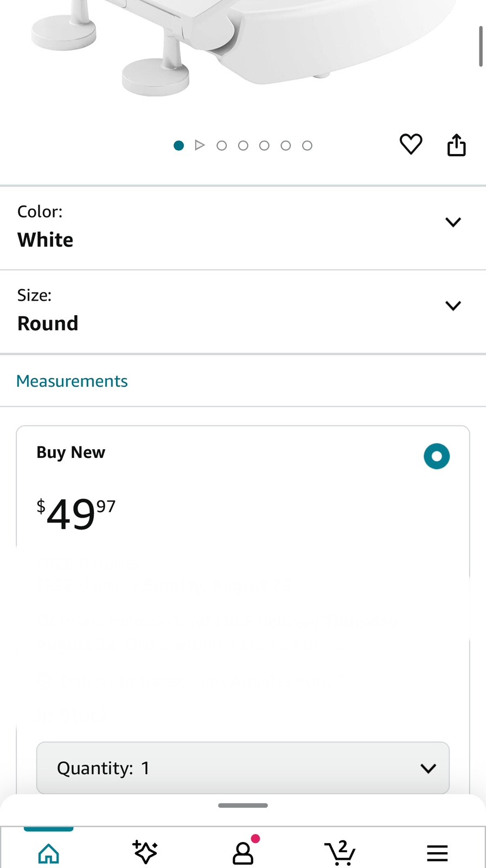Expand the Color selection chevron
Viewport: 486px width, 868px height.
click(x=453, y=221)
